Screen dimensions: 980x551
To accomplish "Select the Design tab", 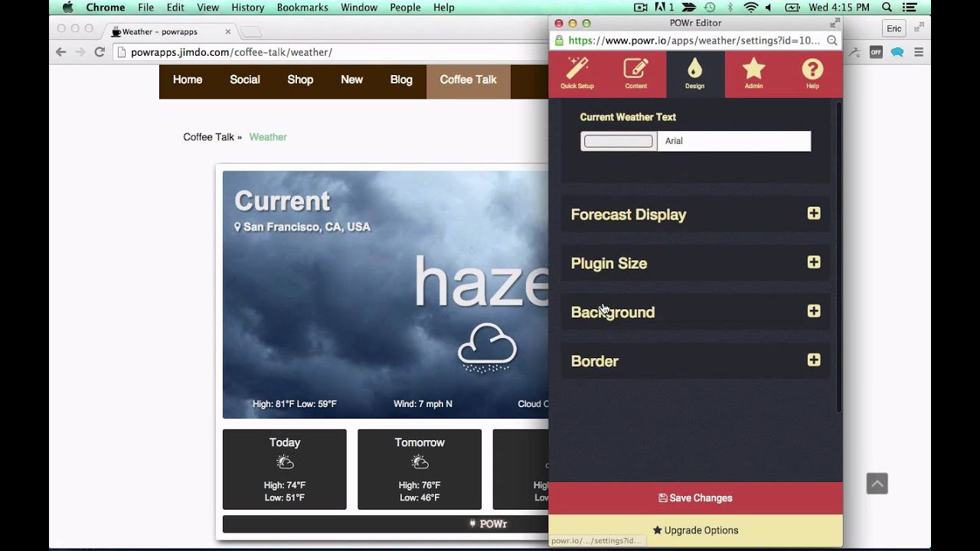I will (x=695, y=74).
